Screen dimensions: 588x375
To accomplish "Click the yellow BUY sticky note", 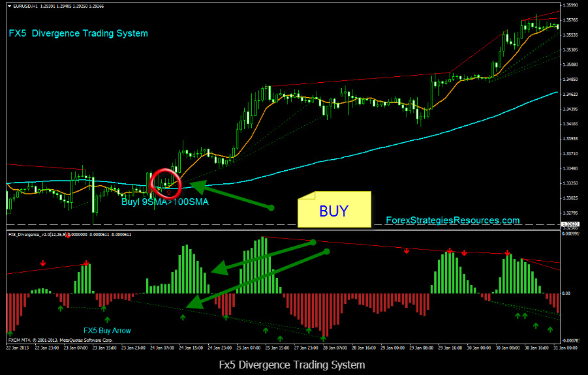I will click(x=334, y=210).
